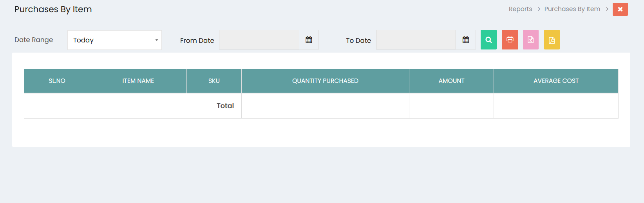Open the Date Range dropdown showing Today

point(114,40)
